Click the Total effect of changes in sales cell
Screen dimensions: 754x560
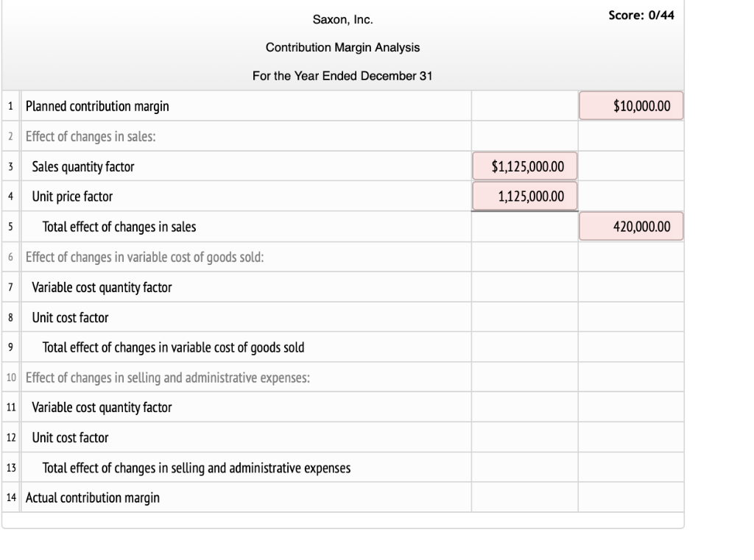630,226
